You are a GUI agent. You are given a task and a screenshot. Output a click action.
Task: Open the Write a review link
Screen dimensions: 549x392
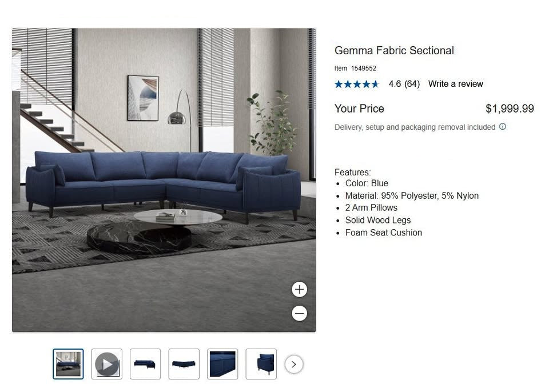pyautogui.click(x=456, y=84)
